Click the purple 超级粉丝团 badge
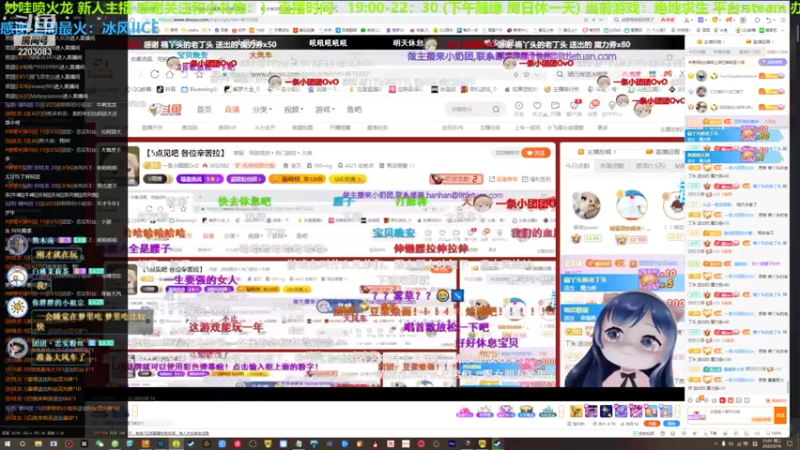The image size is (800, 450). (246, 179)
